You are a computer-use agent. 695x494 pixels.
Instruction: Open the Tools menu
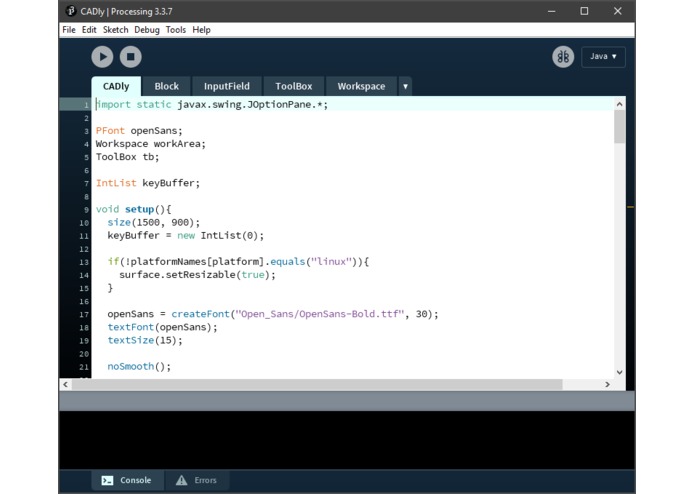tap(176, 30)
